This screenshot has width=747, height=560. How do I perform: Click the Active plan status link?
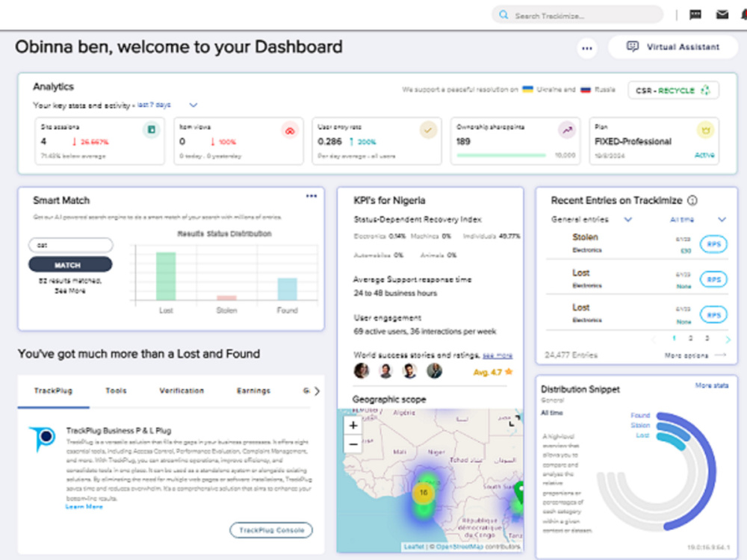click(x=704, y=155)
